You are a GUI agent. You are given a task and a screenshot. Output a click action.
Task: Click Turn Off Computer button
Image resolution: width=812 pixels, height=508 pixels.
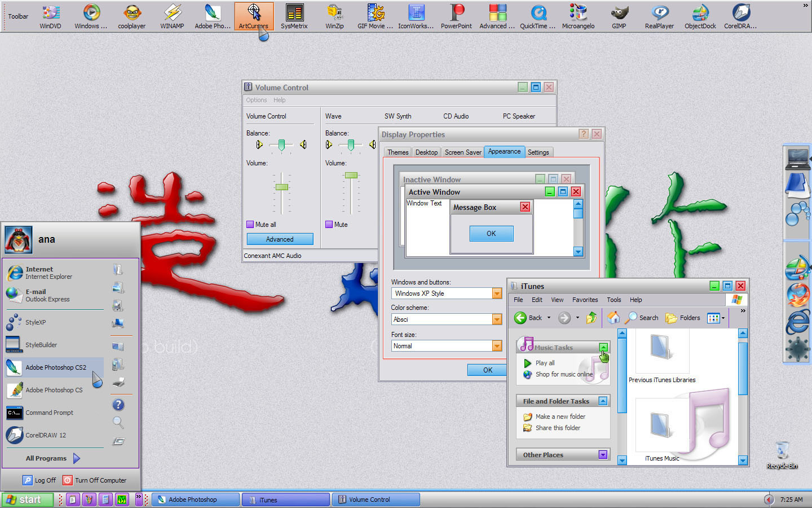(95, 480)
